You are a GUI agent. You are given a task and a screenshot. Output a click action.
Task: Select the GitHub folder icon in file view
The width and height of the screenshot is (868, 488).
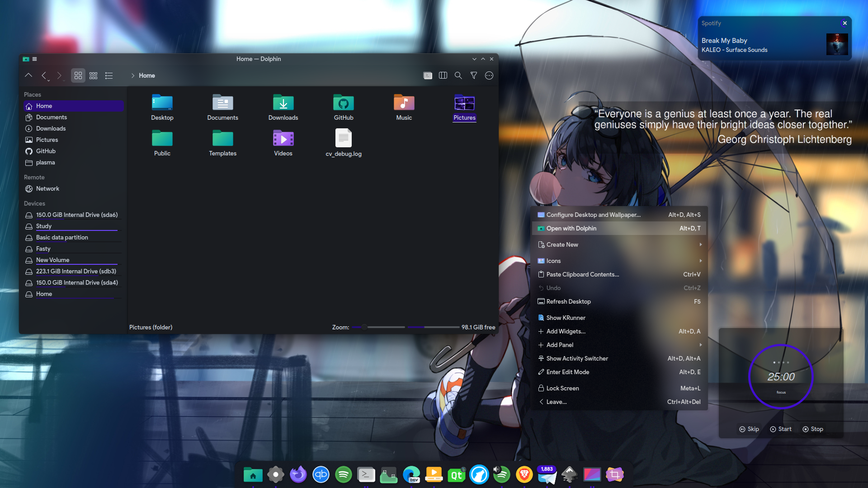[x=344, y=103]
